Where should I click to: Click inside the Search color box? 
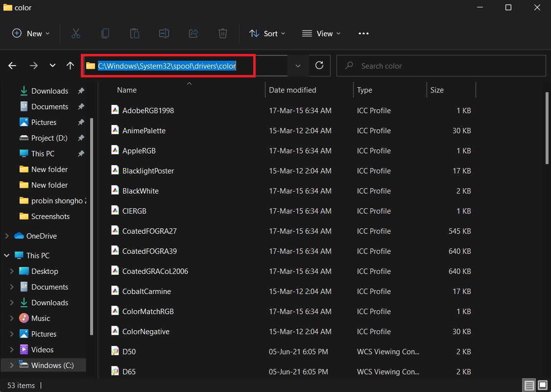click(441, 65)
